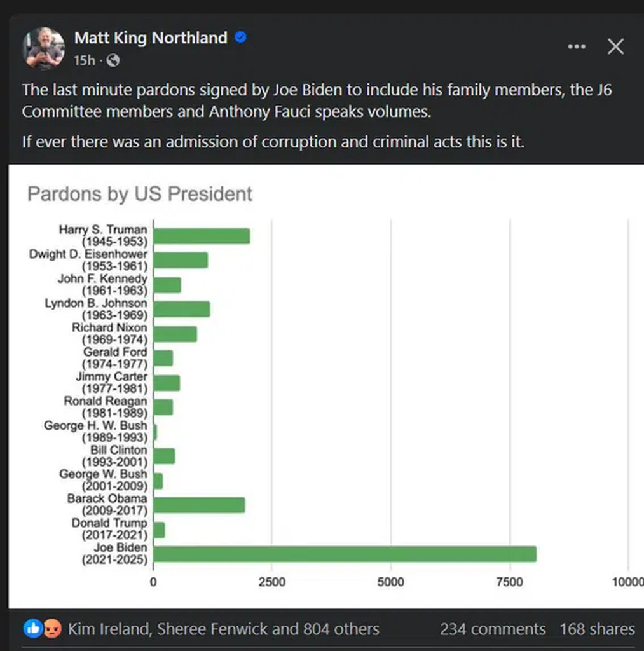The height and width of the screenshot is (651, 644).
Task: Open the three-dot post options menu
Action: 577,46
